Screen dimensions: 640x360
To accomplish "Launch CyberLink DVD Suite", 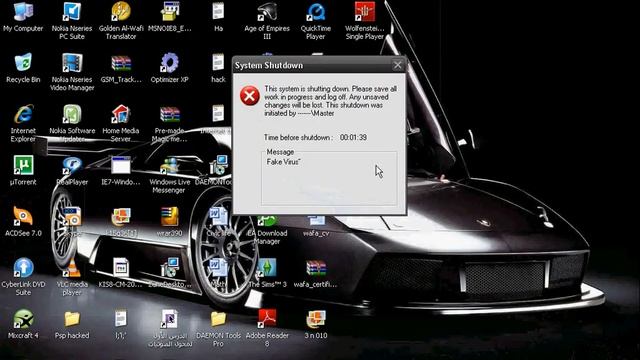I will point(23,267).
